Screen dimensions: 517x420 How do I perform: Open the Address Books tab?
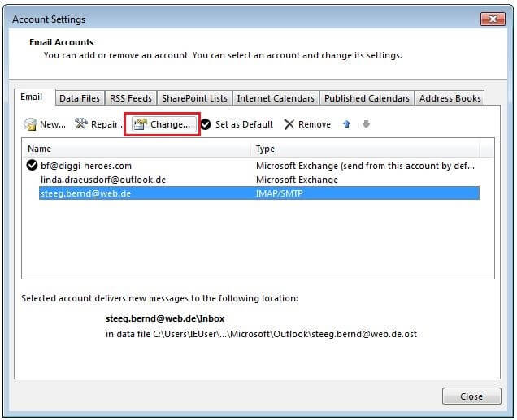tap(450, 98)
